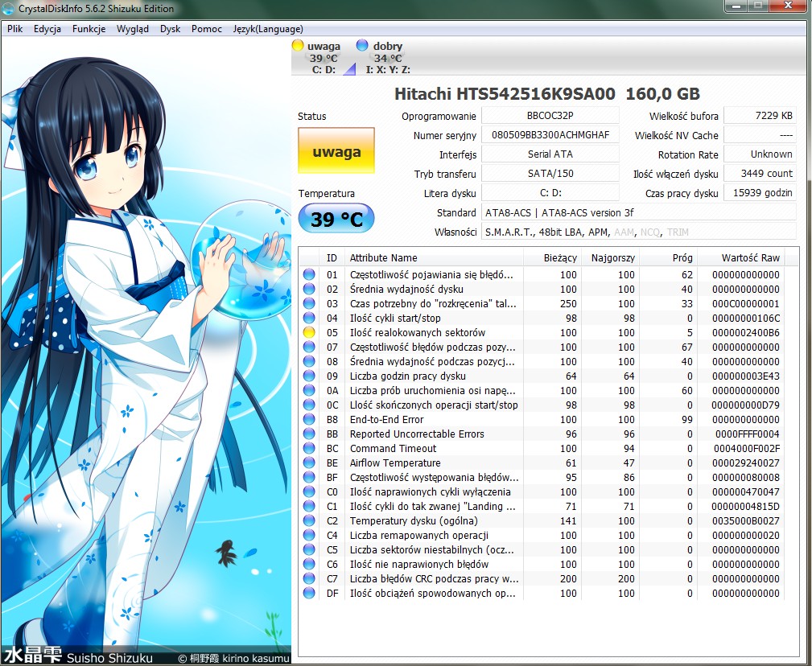Click the Litera dysku field C: D:
Viewport: 812px width, 666px height.
pyautogui.click(x=550, y=193)
